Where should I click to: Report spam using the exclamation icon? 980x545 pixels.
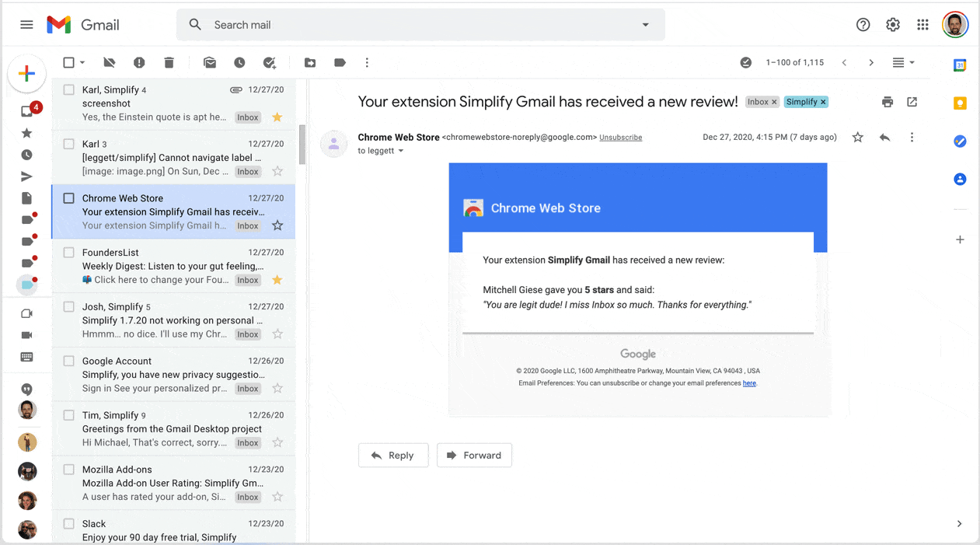pos(139,62)
